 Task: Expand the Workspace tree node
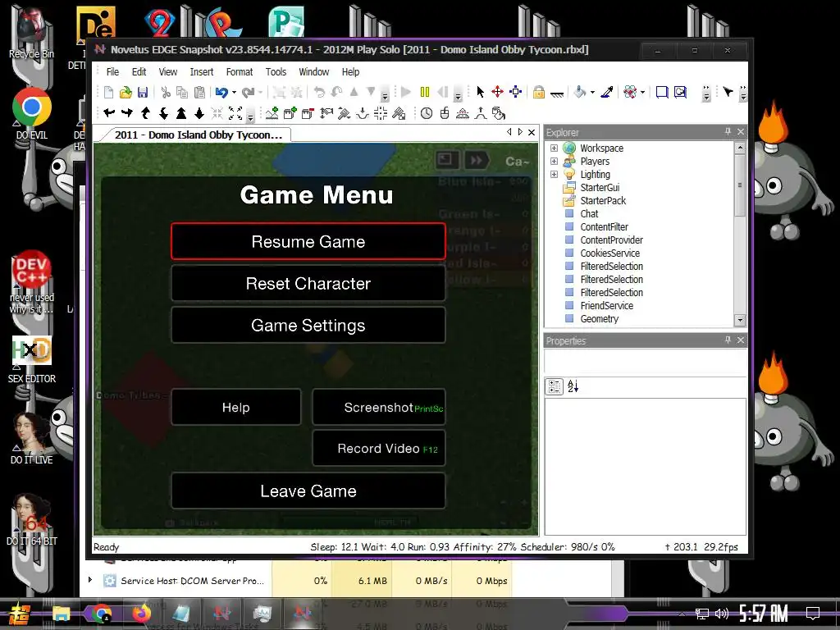[554, 148]
